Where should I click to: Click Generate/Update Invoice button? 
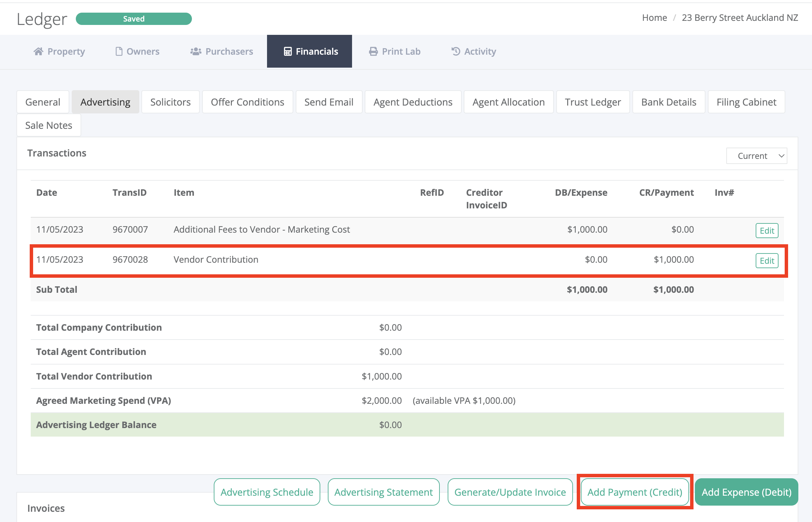(510, 492)
